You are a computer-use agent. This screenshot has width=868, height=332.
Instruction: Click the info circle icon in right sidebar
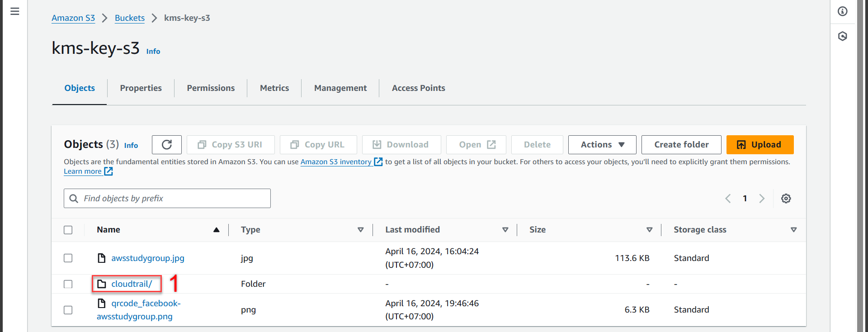843,11
